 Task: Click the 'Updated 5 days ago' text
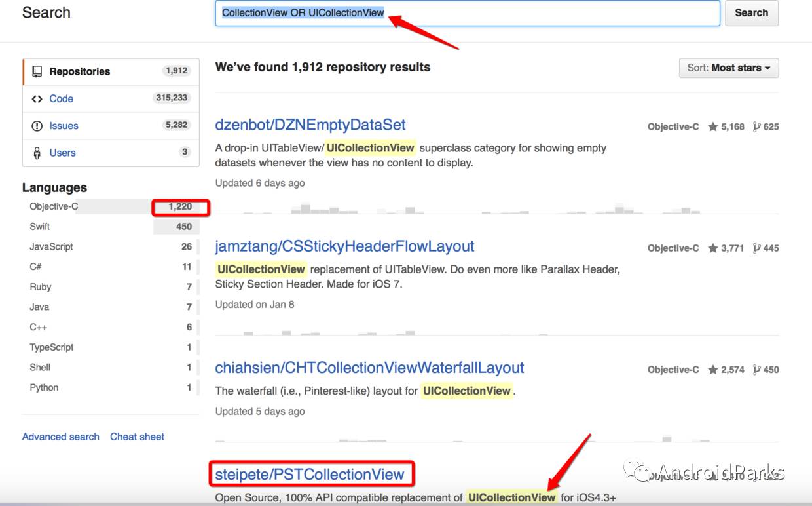[x=260, y=411]
